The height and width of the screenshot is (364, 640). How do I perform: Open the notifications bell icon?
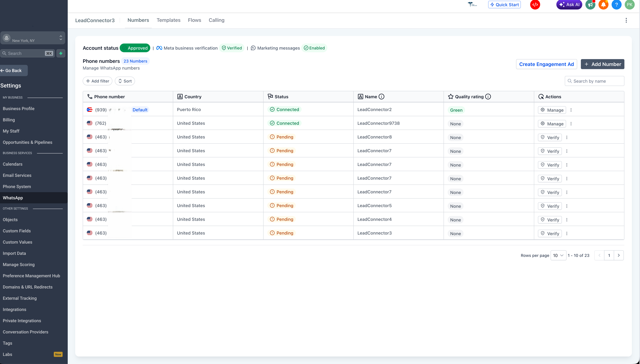(603, 5)
